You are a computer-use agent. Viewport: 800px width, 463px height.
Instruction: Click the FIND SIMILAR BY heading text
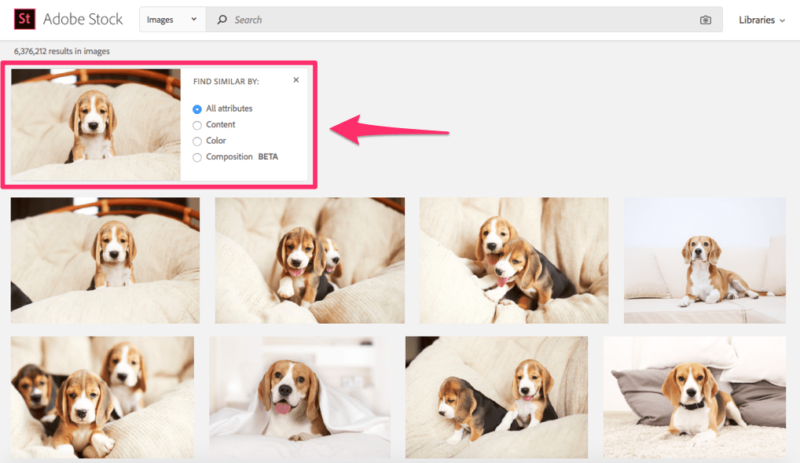[226, 81]
